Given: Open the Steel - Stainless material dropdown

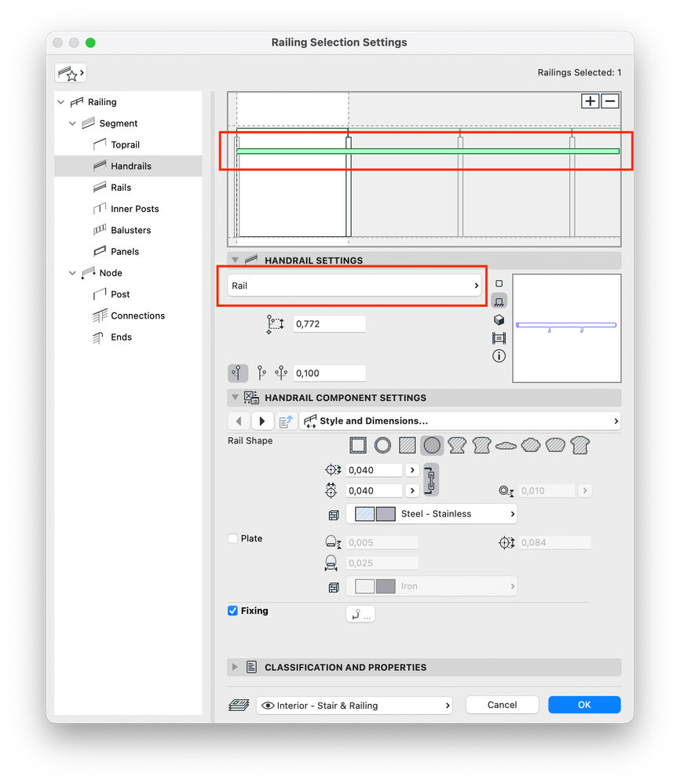Looking at the screenshot, I should coord(431,514).
